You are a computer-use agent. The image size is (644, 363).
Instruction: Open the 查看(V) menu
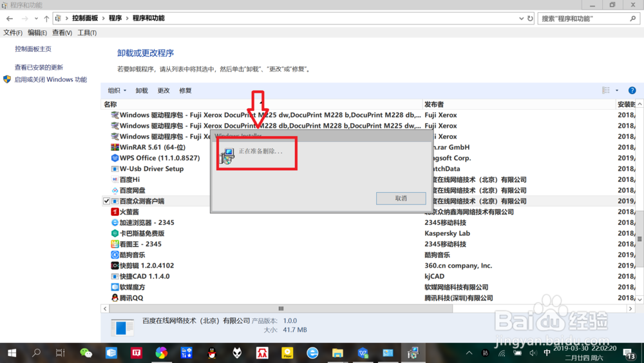tap(62, 33)
